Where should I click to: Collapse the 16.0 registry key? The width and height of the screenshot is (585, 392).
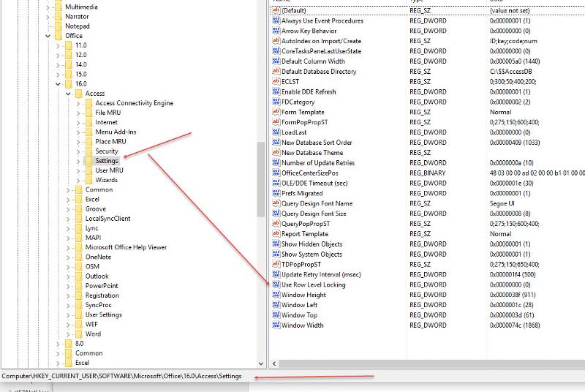[x=58, y=84]
